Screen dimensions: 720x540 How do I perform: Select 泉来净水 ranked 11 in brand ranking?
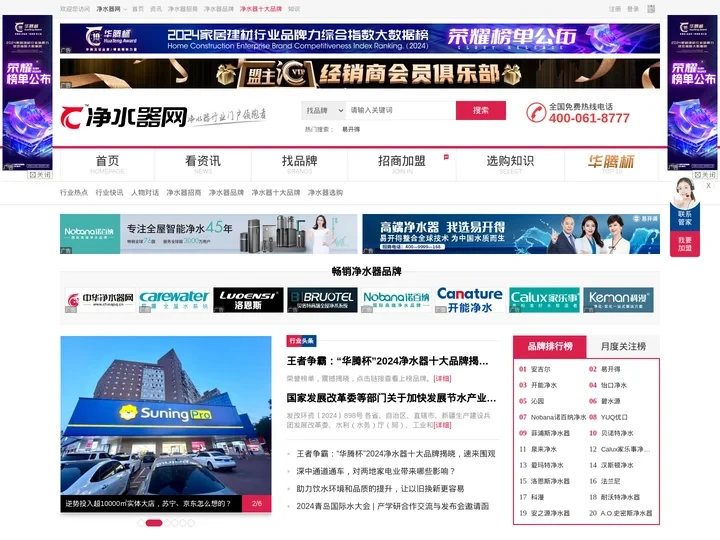click(544, 449)
